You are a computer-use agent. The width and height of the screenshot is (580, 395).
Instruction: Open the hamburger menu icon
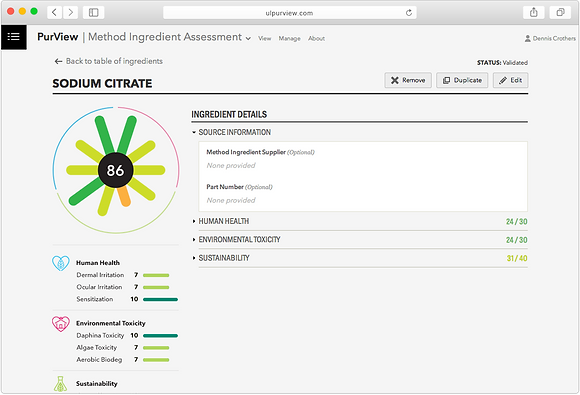14,37
